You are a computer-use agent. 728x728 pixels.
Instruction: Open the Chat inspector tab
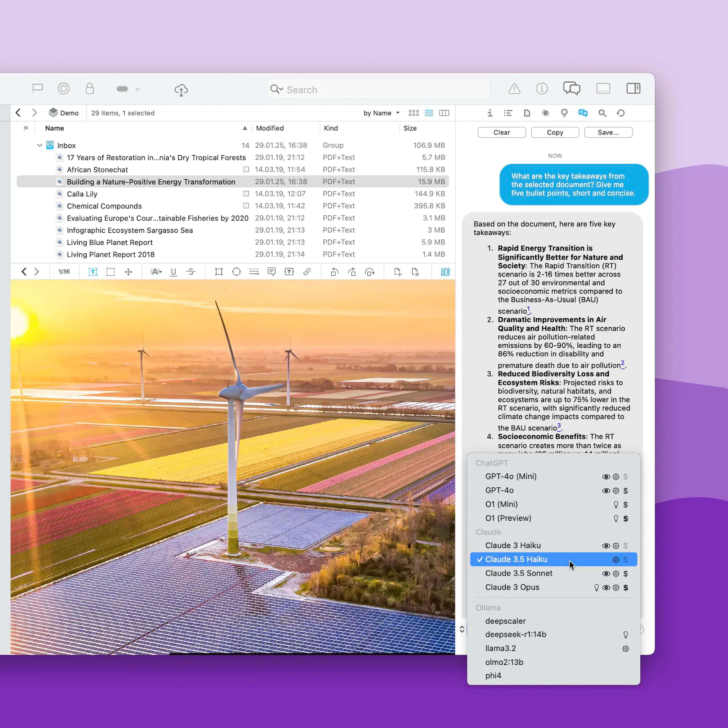[583, 113]
